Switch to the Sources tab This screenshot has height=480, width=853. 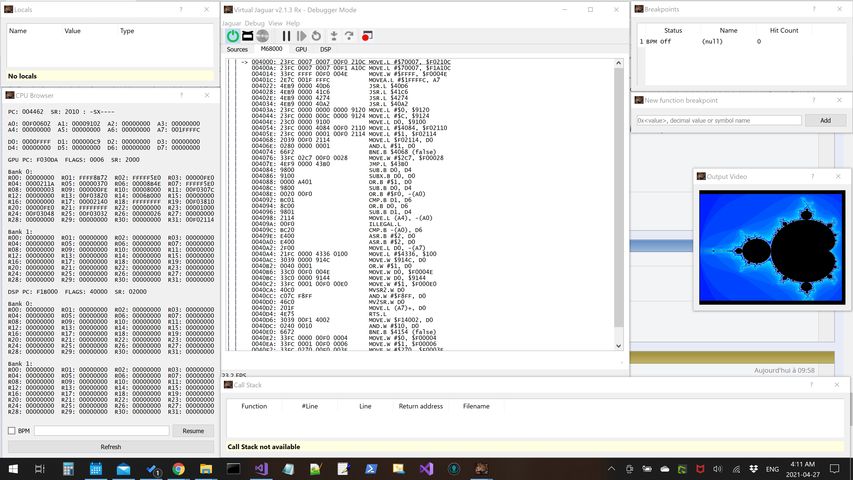click(237, 49)
